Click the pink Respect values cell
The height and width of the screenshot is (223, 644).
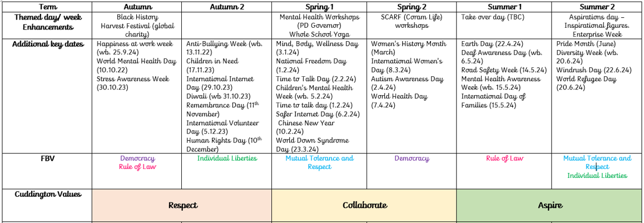pos(182,205)
